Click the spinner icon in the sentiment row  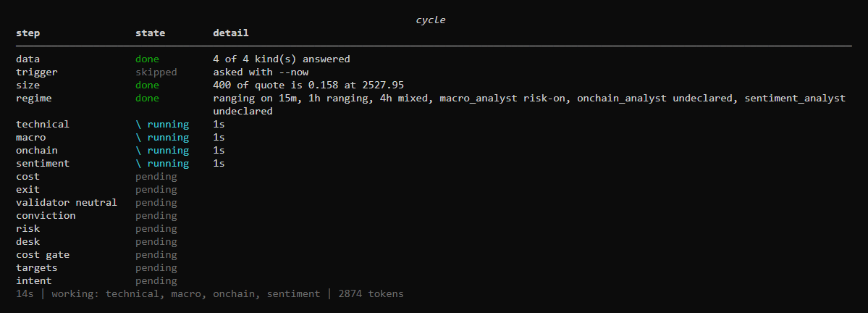(138, 164)
